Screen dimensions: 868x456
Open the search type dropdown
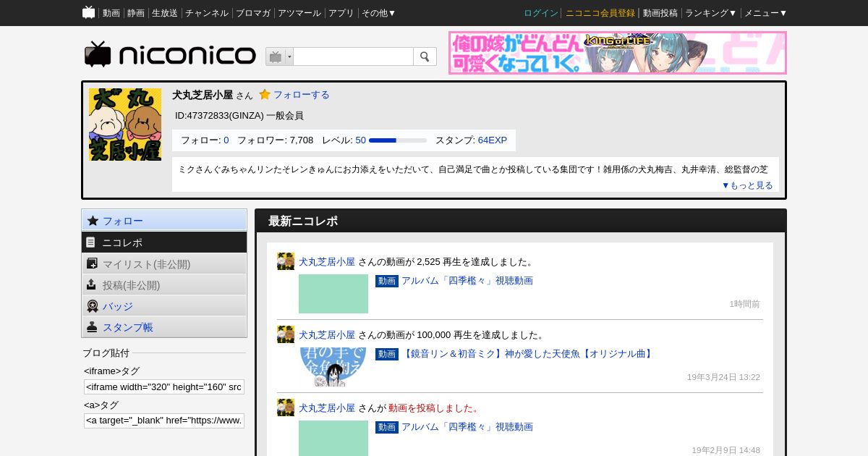[x=279, y=56]
